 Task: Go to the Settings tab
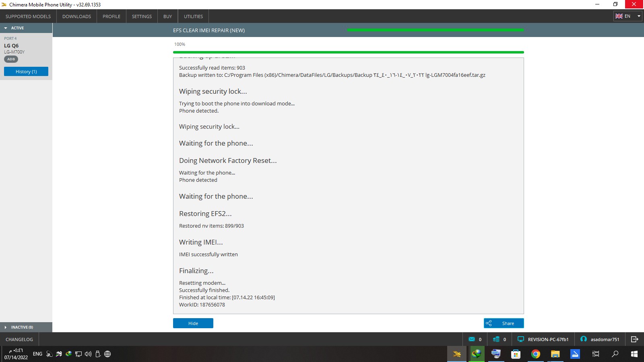tap(142, 16)
